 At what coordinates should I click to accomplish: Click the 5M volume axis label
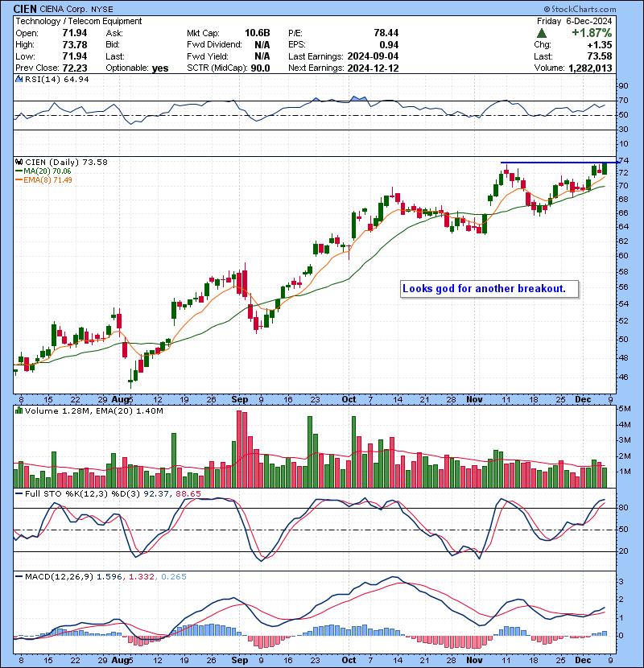point(625,409)
